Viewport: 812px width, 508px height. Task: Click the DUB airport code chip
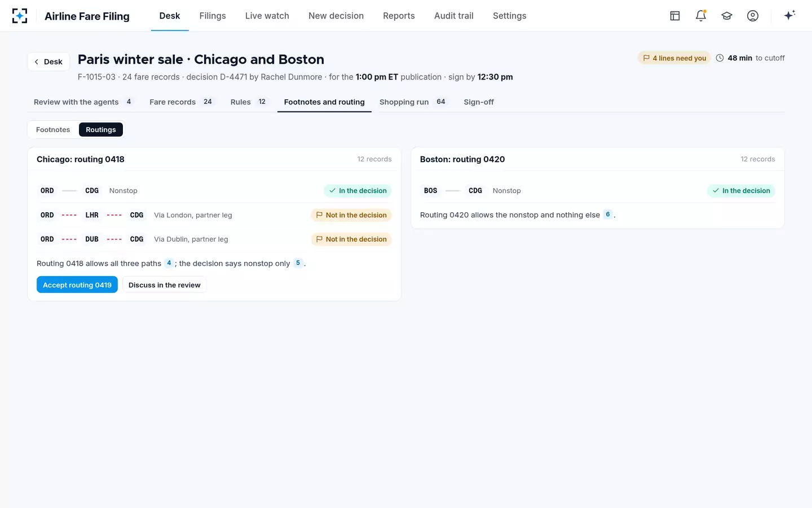(x=92, y=239)
